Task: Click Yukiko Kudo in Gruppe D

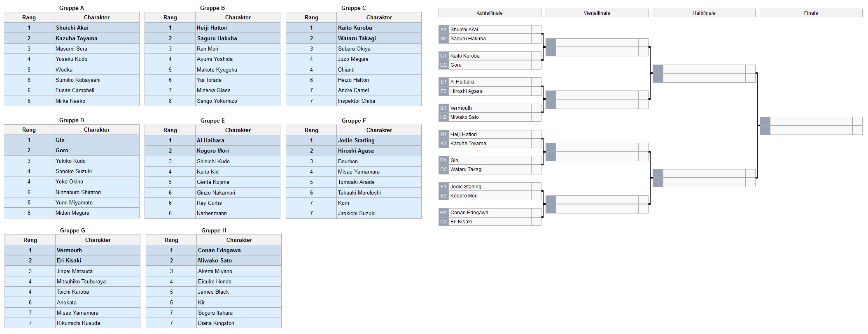Action: tap(70, 161)
